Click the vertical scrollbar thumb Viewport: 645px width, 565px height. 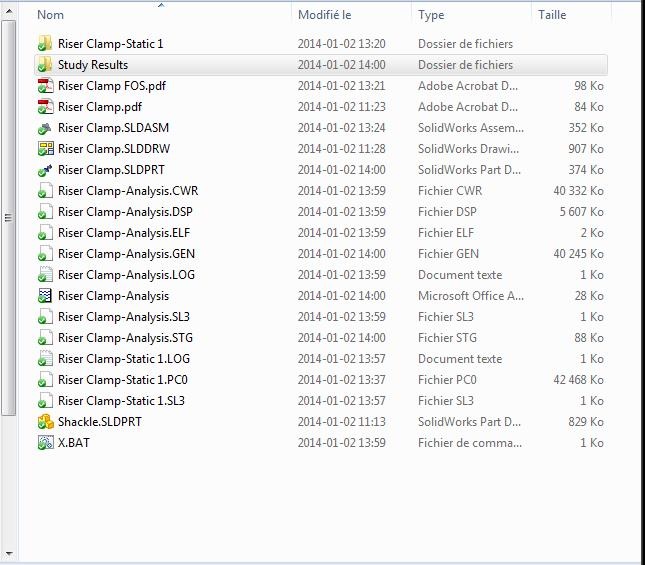[x=8, y=218]
